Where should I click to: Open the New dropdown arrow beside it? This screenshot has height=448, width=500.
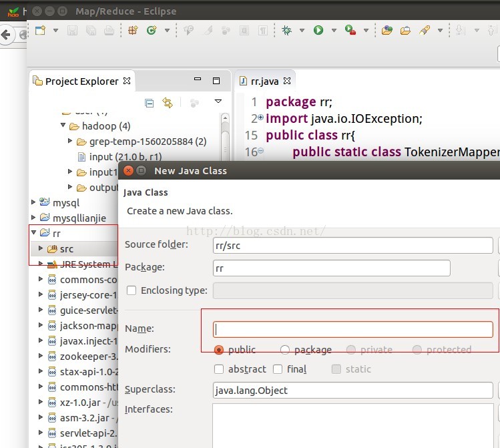tap(55, 30)
